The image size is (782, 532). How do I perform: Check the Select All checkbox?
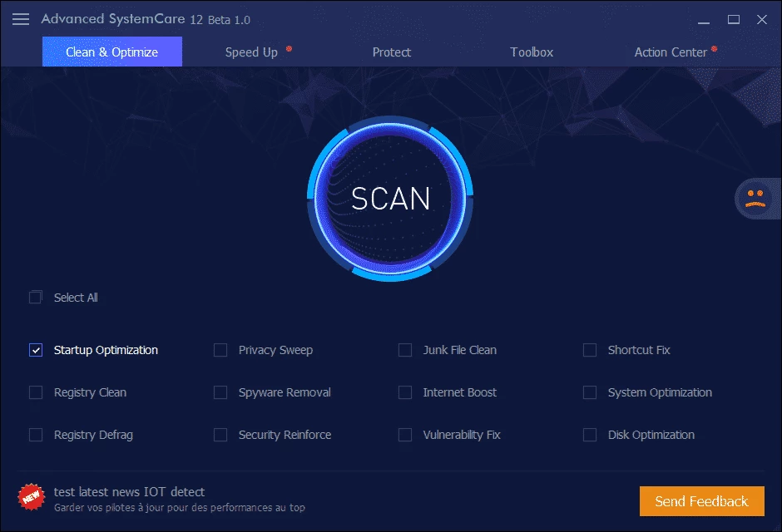click(36, 298)
